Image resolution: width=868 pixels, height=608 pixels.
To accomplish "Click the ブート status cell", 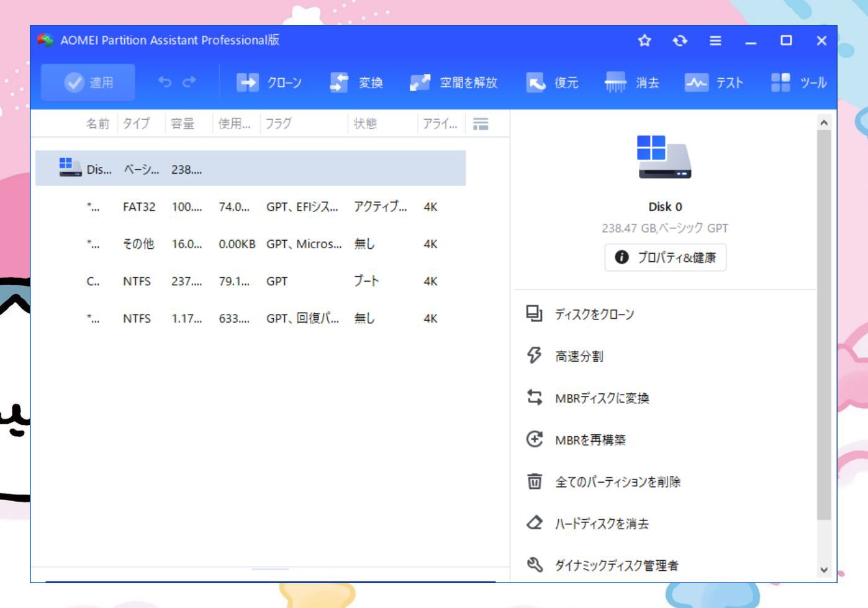I will pos(366,281).
